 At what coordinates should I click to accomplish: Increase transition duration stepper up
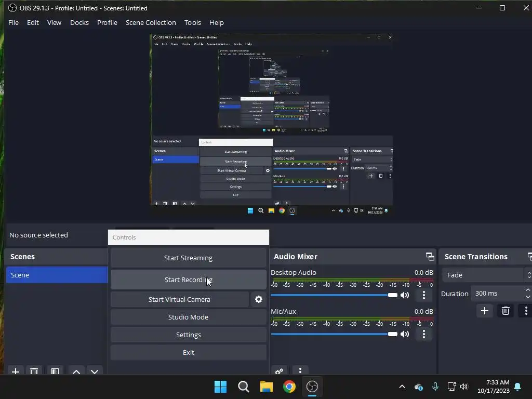[x=528, y=290]
